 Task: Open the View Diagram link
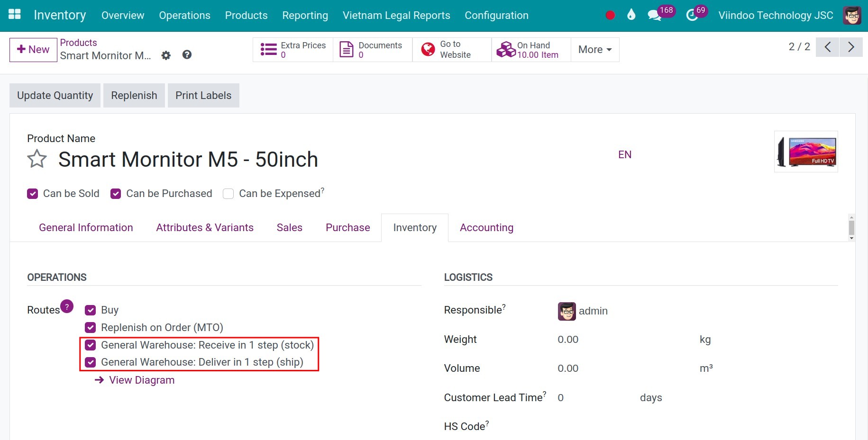click(x=141, y=379)
